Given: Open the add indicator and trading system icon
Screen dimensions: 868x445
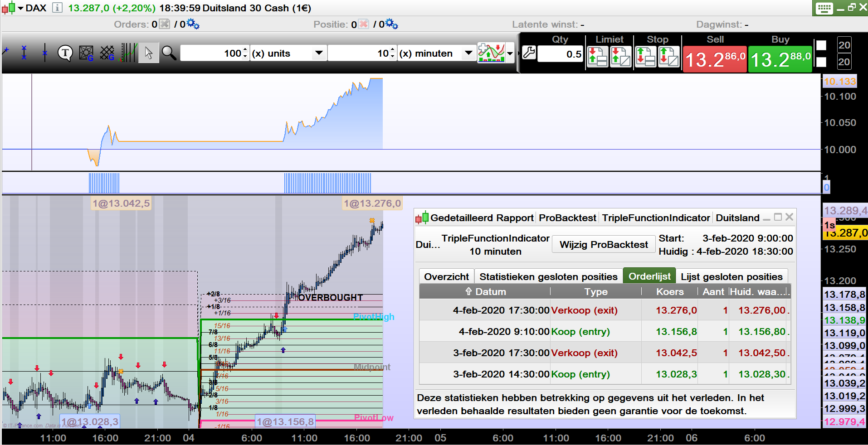Looking at the screenshot, I should 491,53.
